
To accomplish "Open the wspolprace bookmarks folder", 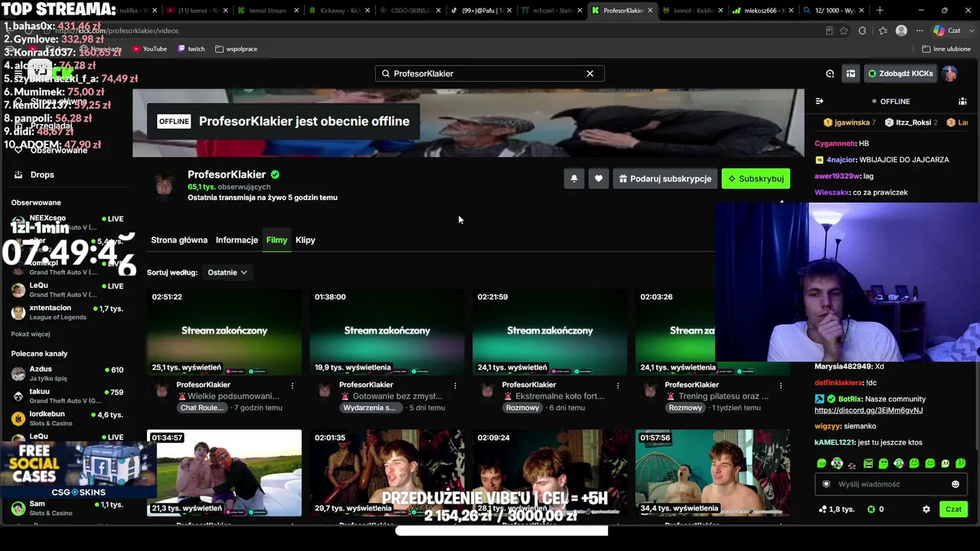I will pos(237,49).
